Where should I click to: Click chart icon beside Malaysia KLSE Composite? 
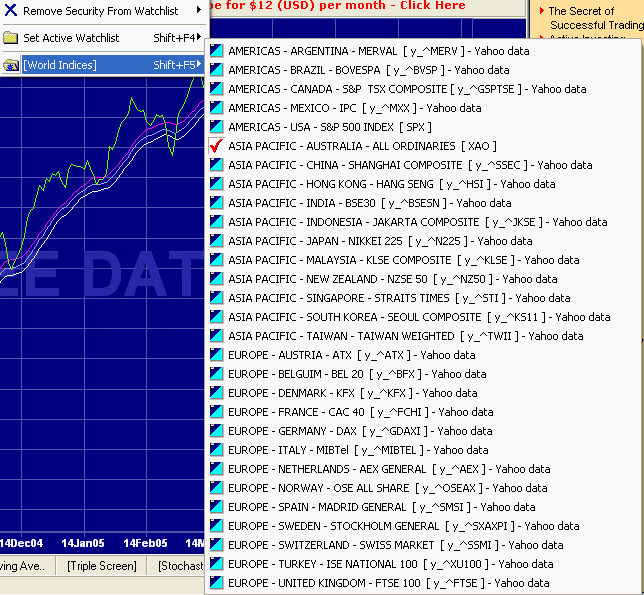[x=216, y=260]
